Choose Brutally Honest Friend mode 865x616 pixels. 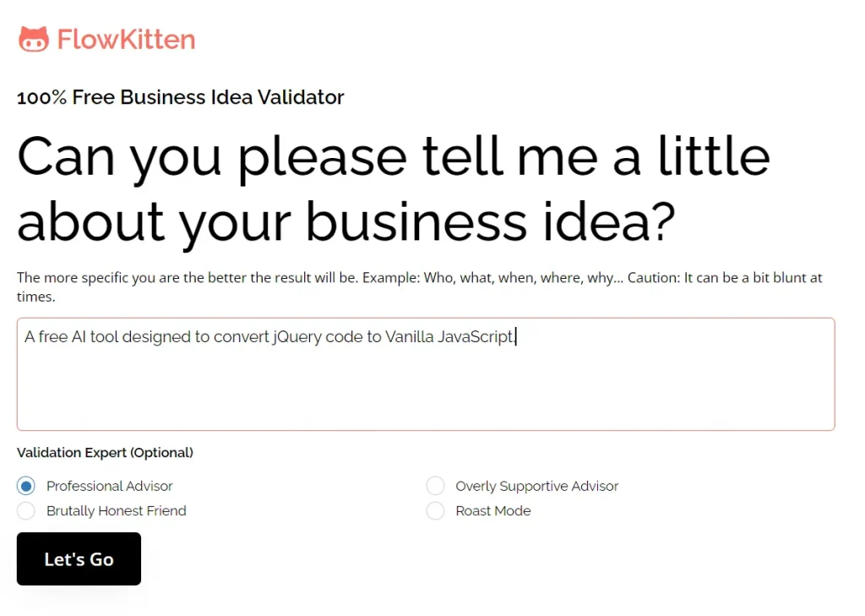(x=25, y=510)
